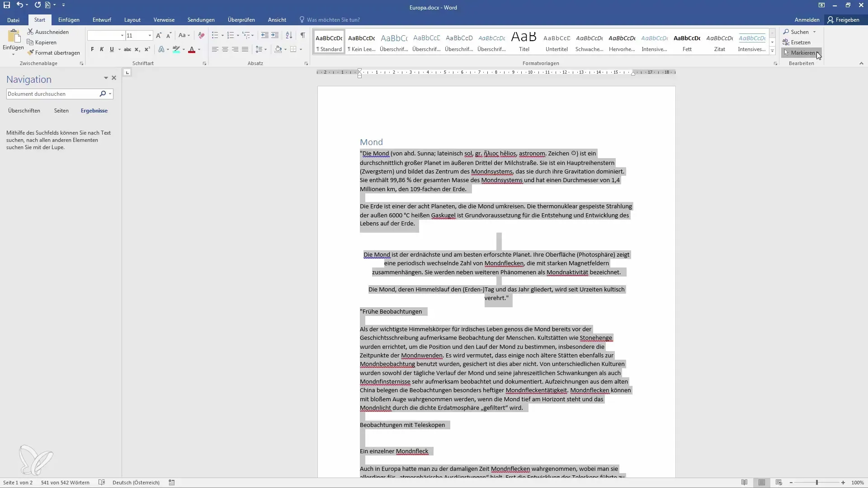Toggle the Überschriften navigation tab
This screenshot has height=488, width=868.
pos(24,110)
